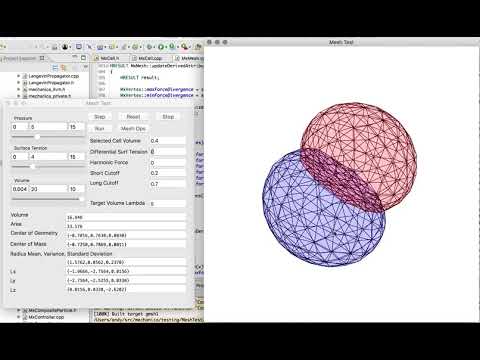Click the Volume minimum field showing 0.004
The image size is (480, 360).
(20, 189)
